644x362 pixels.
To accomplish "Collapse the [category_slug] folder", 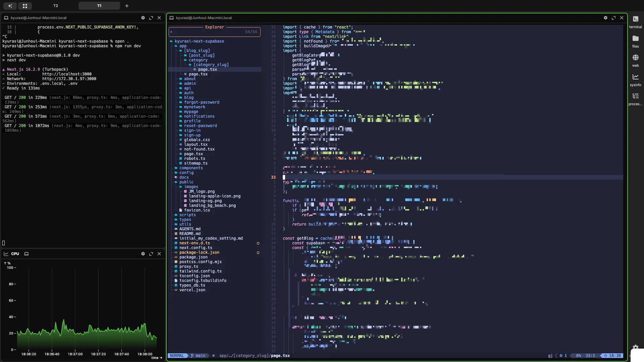I will tap(211, 65).
